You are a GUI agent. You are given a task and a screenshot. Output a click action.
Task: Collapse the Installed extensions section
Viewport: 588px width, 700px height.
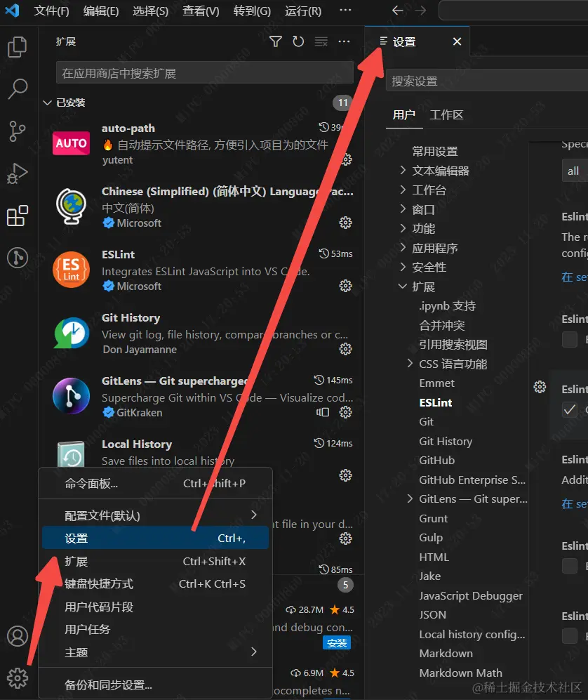(x=47, y=103)
